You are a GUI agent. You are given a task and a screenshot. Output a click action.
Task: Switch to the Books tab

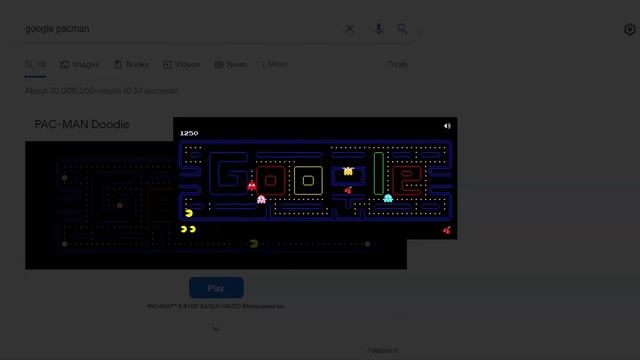coord(131,64)
